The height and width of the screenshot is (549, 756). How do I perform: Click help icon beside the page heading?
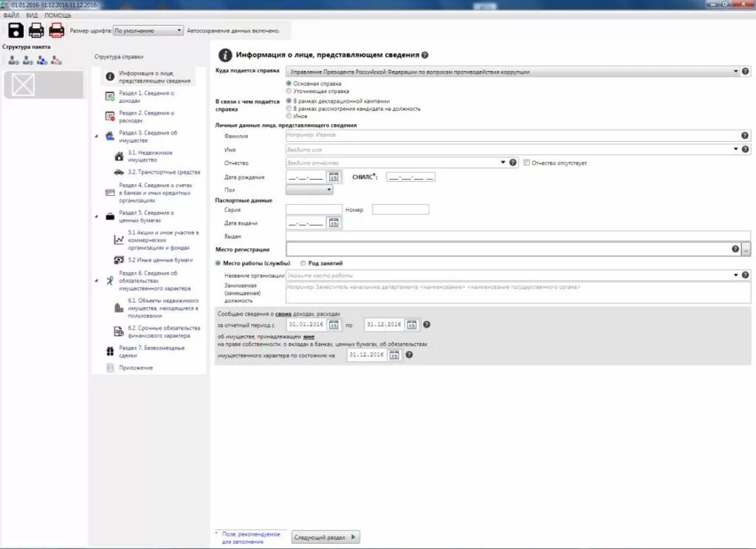tap(425, 55)
